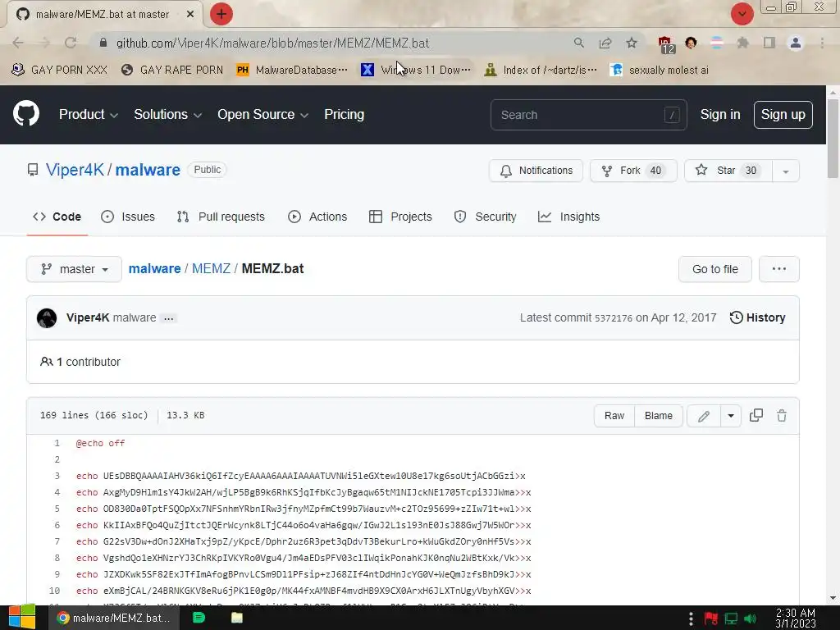
Task: Open the Insights tab
Action: point(569,217)
